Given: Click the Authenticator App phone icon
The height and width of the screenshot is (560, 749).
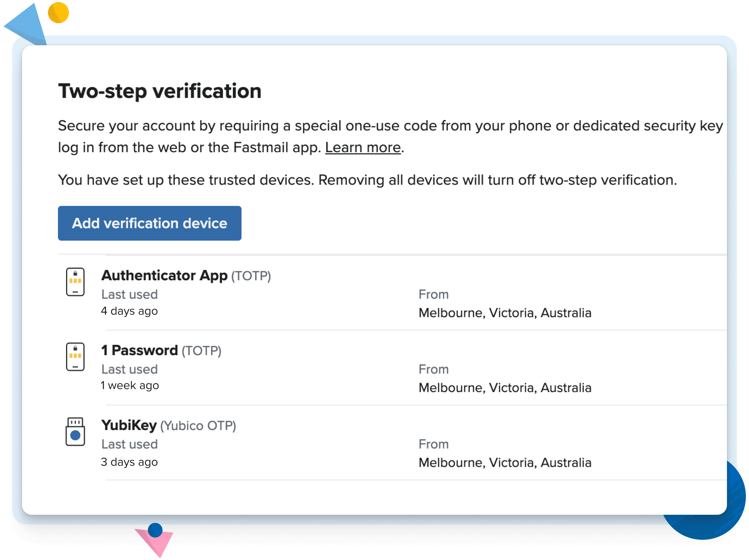Looking at the screenshot, I should point(75,282).
